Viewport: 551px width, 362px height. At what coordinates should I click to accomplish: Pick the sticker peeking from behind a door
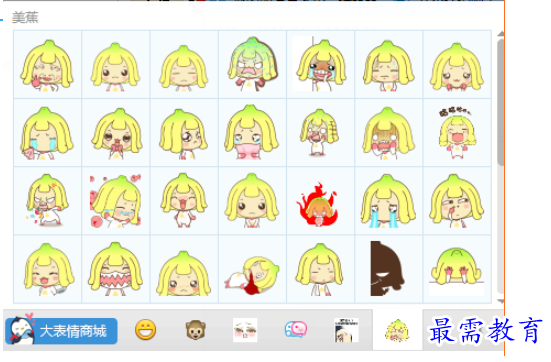click(320, 64)
